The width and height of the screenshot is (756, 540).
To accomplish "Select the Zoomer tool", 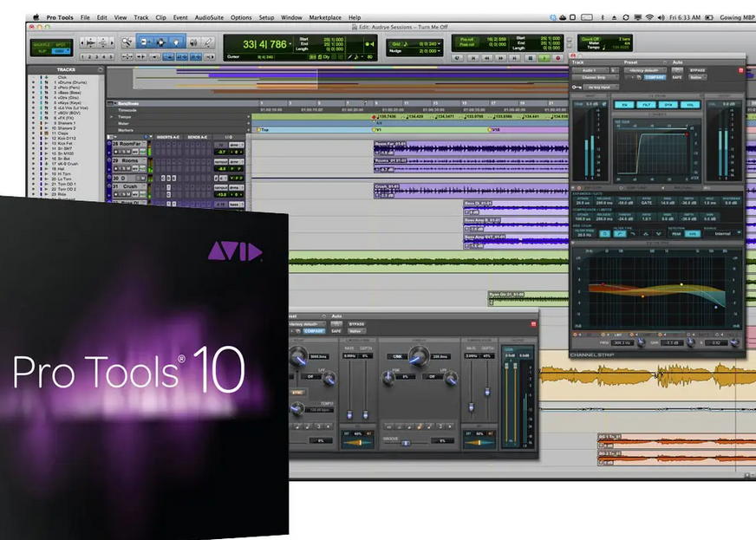I will coord(127,42).
